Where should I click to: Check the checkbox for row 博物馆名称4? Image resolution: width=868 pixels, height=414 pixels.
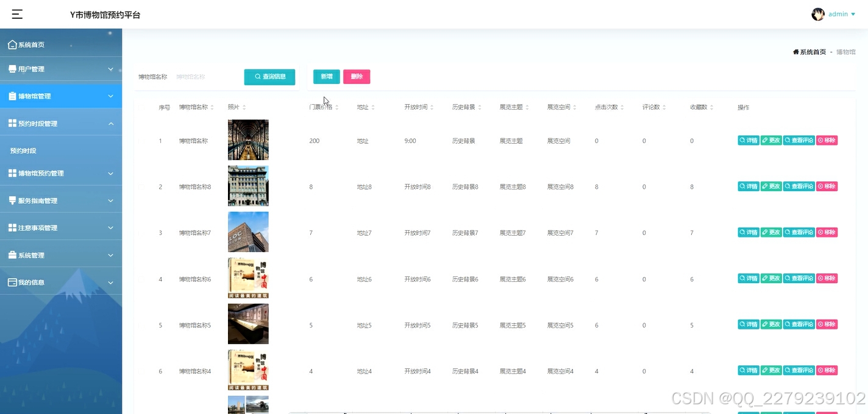pyautogui.click(x=141, y=371)
